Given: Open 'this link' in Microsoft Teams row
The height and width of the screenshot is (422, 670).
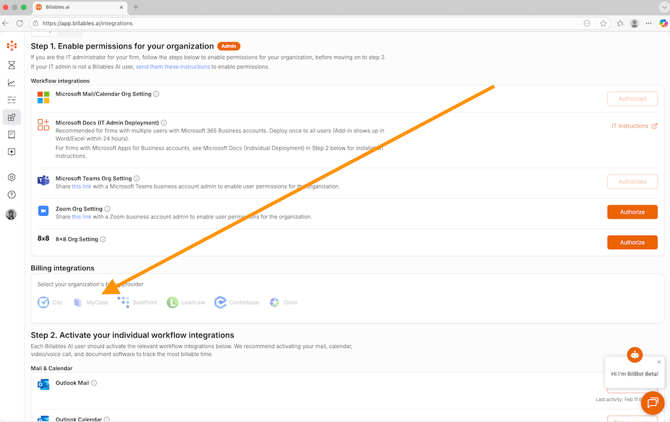Looking at the screenshot, I should coord(81,186).
